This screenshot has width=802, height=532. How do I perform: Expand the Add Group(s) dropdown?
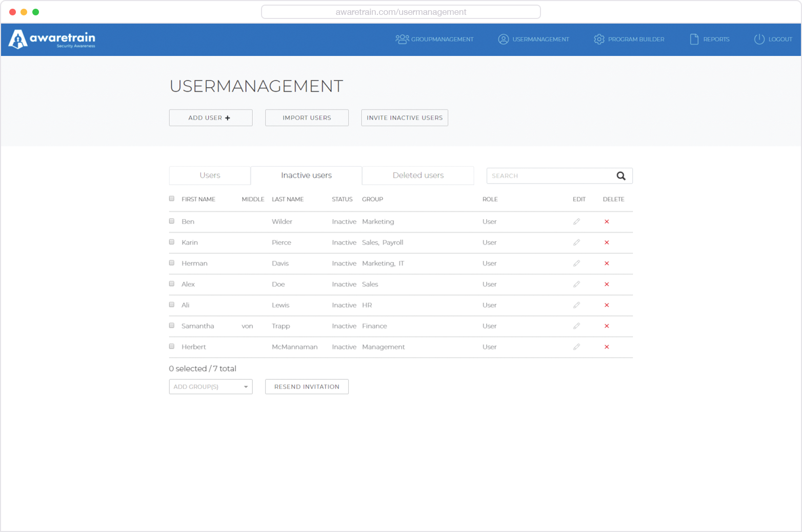click(x=210, y=387)
